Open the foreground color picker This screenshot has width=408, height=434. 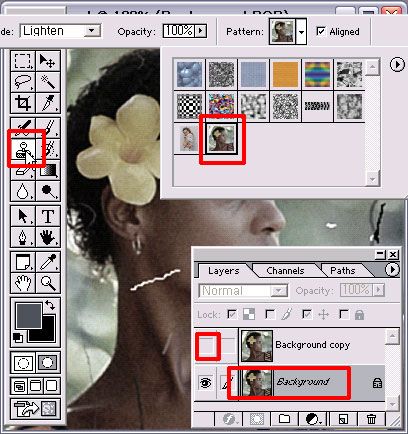pos(29,315)
